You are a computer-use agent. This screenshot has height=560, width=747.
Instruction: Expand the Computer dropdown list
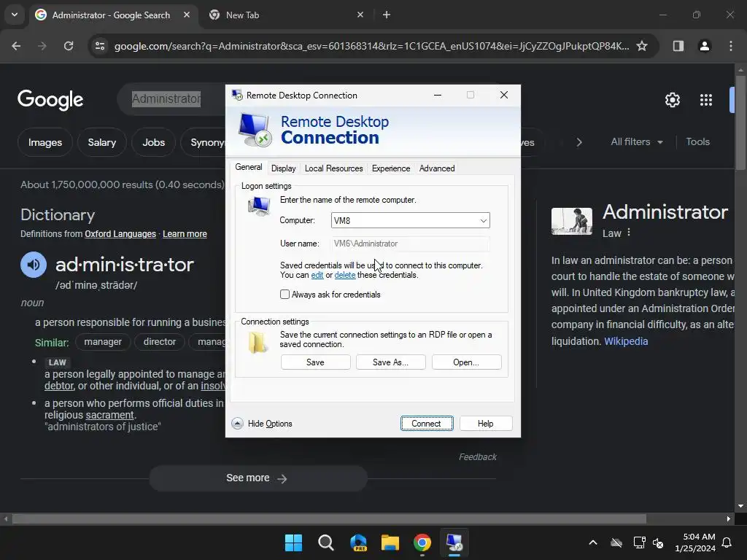click(x=483, y=220)
